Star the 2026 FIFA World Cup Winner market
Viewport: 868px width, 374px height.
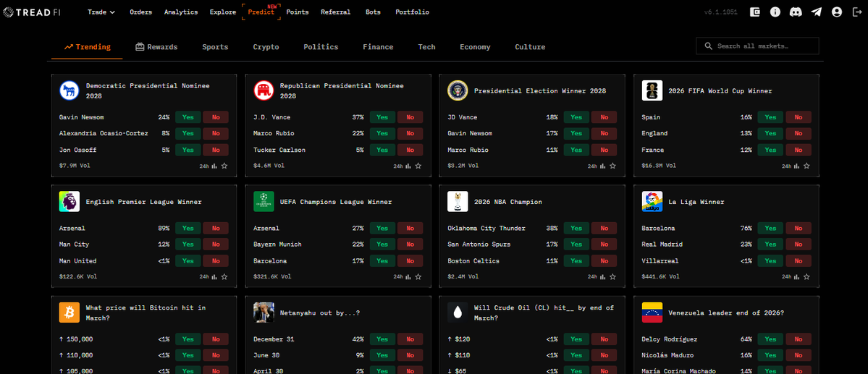click(x=806, y=166)
